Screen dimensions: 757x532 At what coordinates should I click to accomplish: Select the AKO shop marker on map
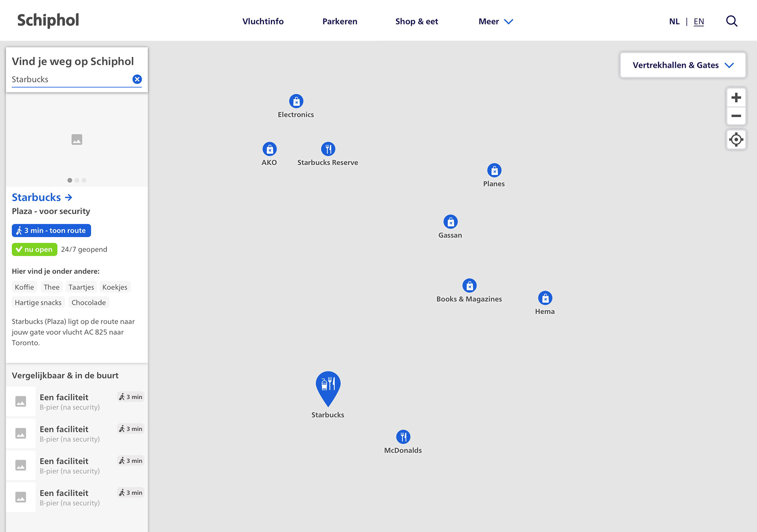(x=270, y=149)
